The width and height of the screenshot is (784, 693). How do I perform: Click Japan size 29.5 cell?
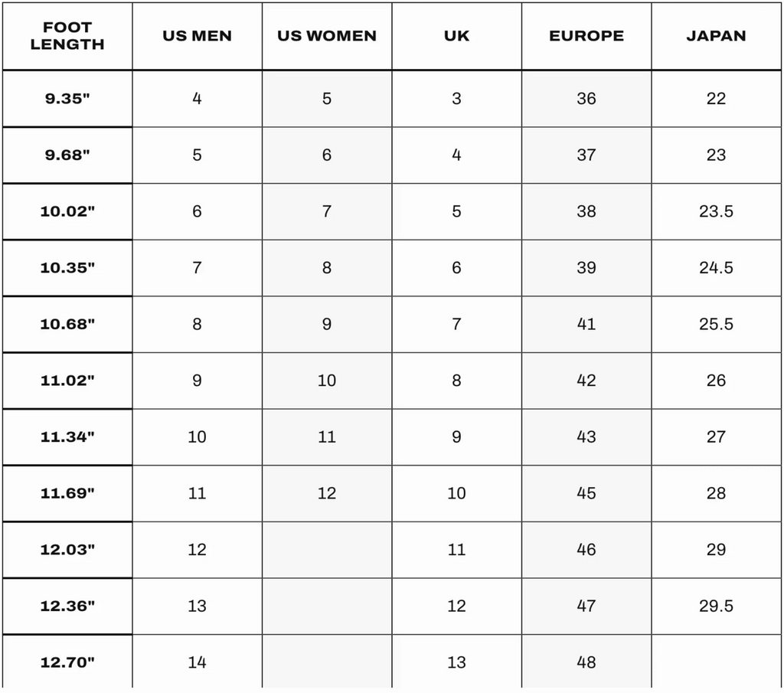[716, 606]
